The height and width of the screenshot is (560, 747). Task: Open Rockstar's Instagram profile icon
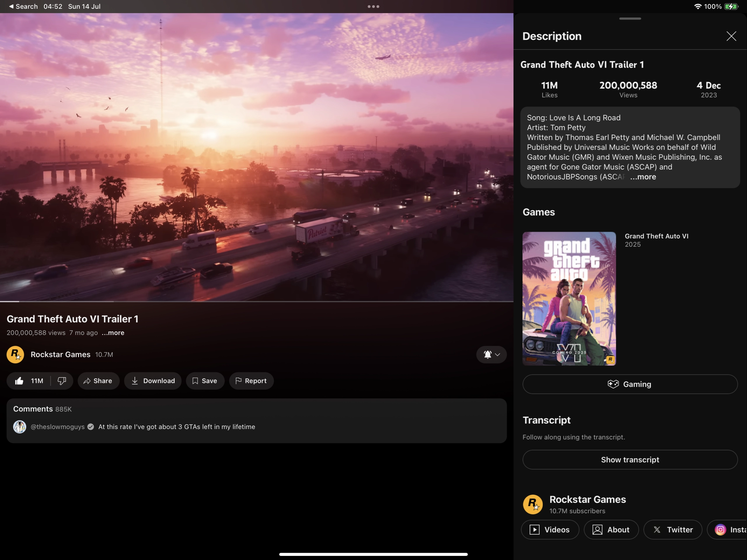point(720,530)
